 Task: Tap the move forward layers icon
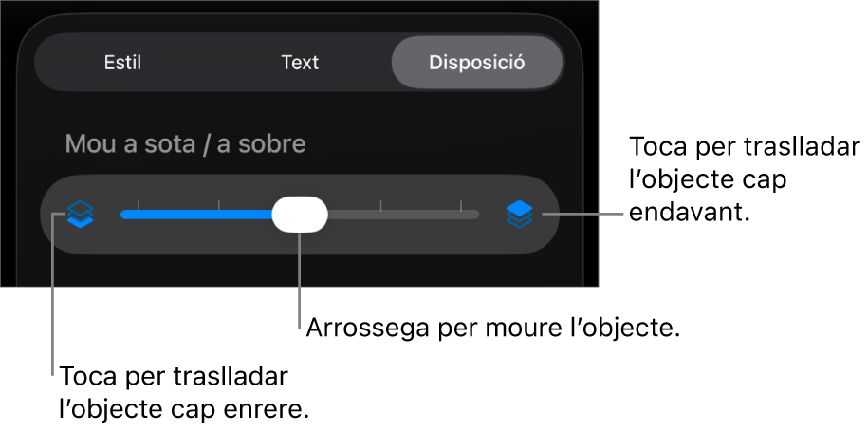point(519,215)
